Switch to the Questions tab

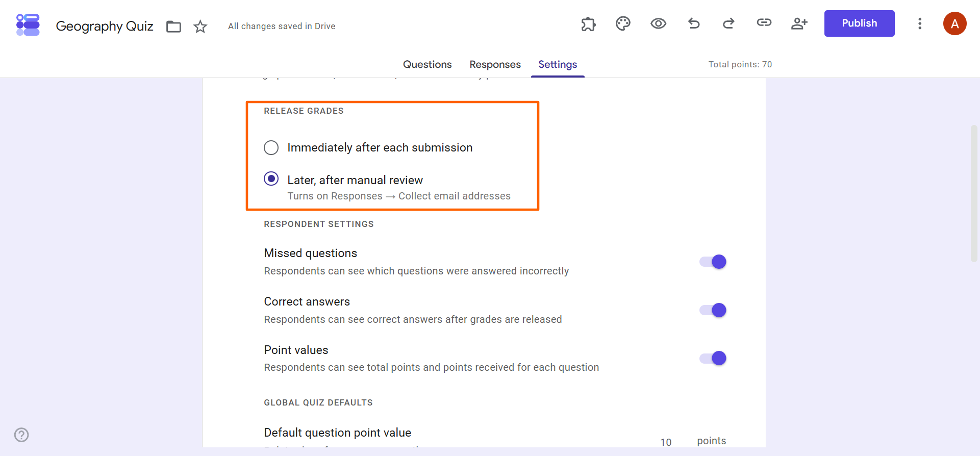tap(427, 64)
